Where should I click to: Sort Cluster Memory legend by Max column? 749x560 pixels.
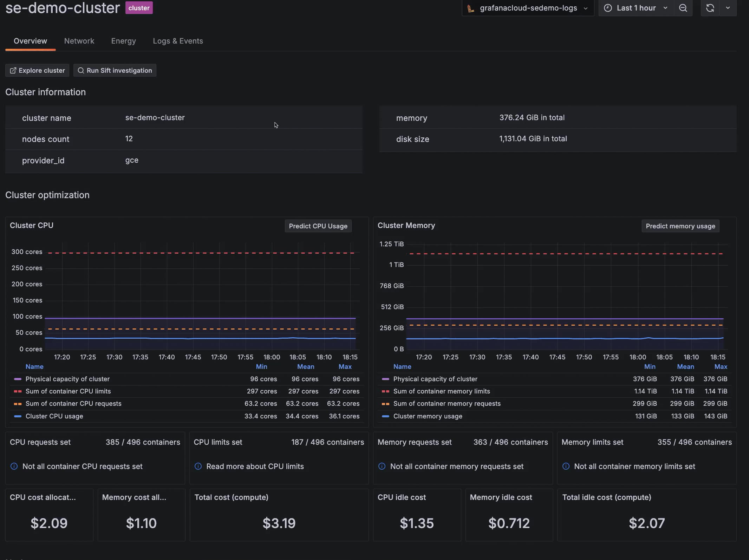tap(721, 366)
